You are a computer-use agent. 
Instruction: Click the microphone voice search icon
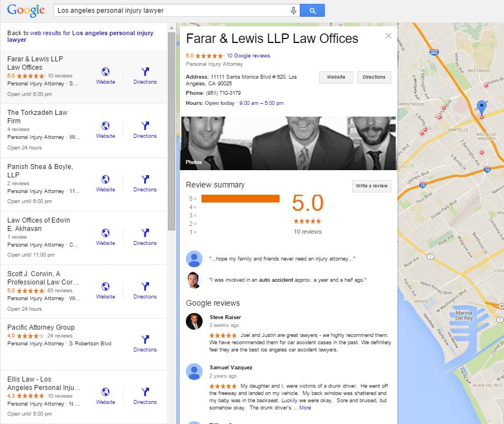[293, 11]
